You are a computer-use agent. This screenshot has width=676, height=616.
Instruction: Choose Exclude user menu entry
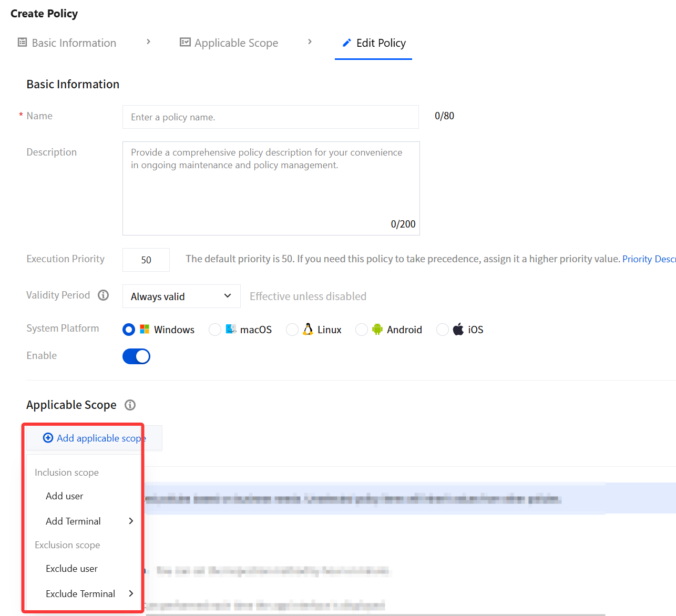tap(72, 569)
